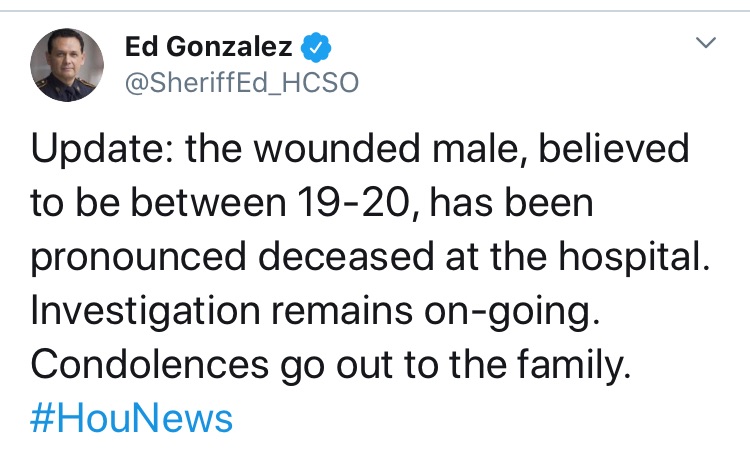Select the "19-20" age text
This screenshot has width=750, height=463.
click(354, 203)
